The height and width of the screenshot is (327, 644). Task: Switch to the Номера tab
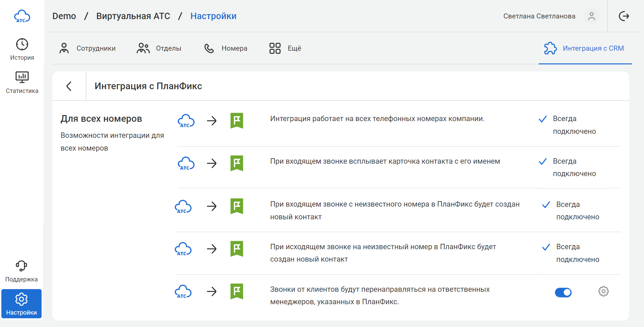[x=226, y=48]
